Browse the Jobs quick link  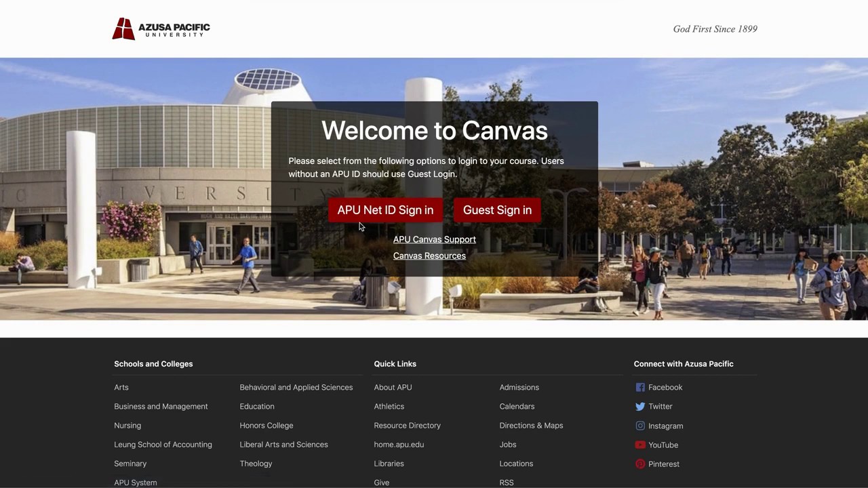(508, 445)
